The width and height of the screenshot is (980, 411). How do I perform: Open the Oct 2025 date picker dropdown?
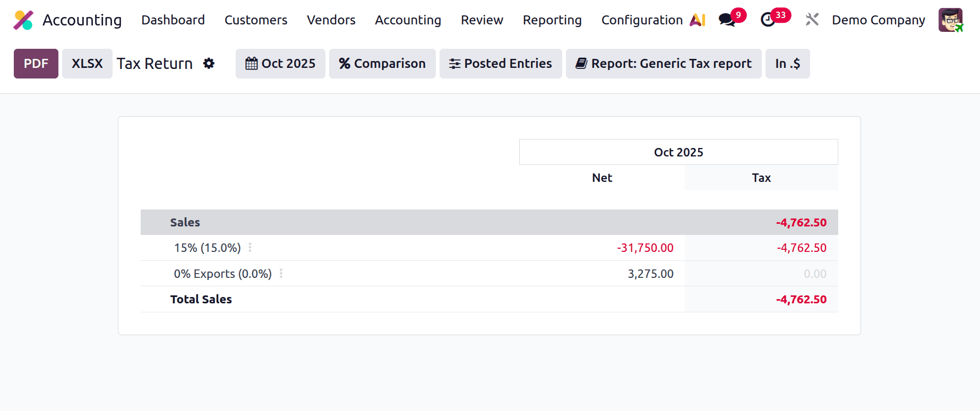point(280,64)
